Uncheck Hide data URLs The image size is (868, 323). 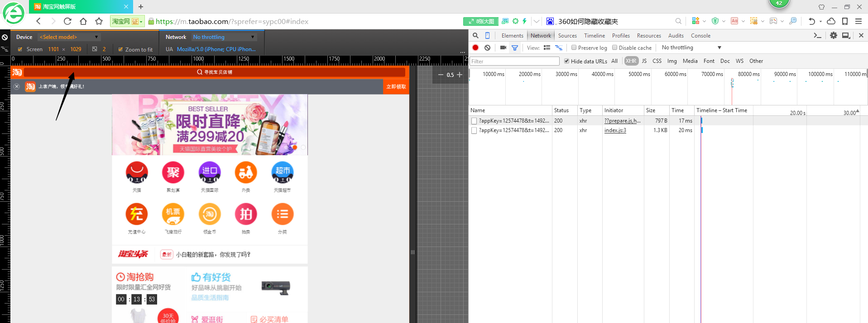566,61
